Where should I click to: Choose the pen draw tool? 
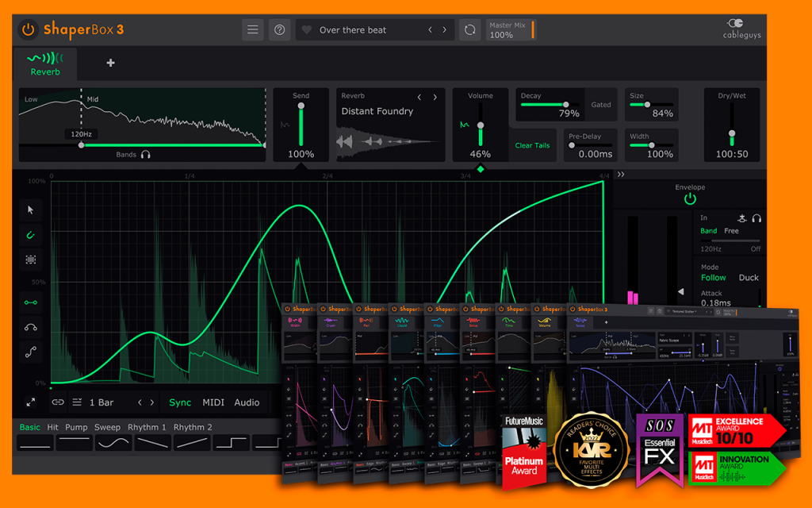point(31,235)
